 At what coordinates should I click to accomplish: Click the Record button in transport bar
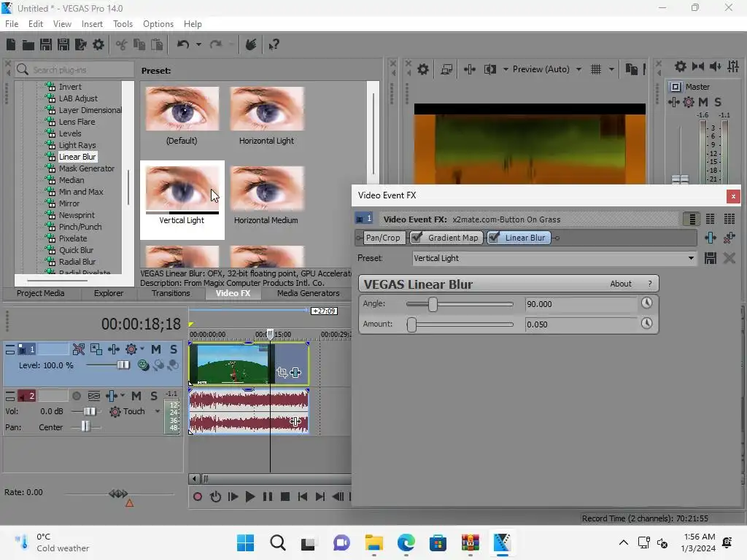click(x=197, y=497)
